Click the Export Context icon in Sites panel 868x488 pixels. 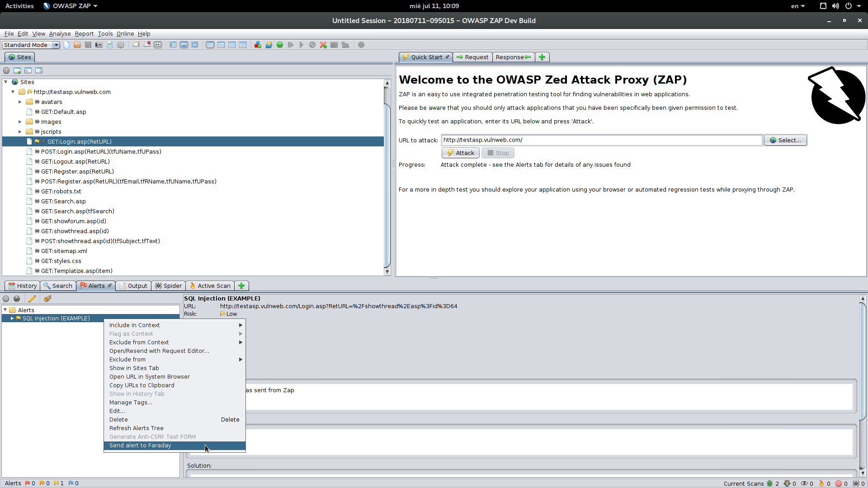[x=39, y=70]
